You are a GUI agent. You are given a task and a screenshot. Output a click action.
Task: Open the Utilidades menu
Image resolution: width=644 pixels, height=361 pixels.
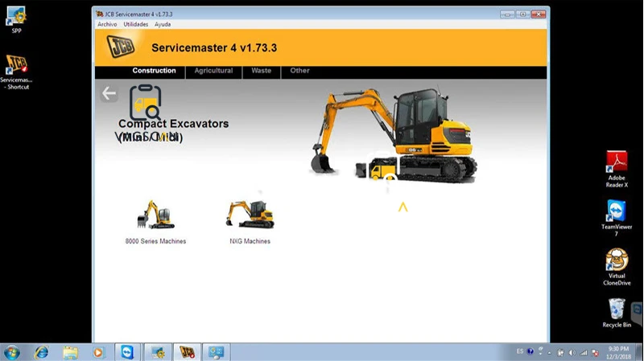pyautogui.click(x=135, y=24)
